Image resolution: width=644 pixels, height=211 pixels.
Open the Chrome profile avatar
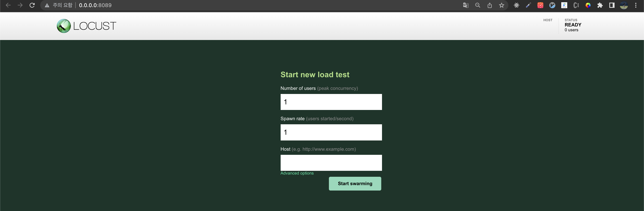pos(624,5)
